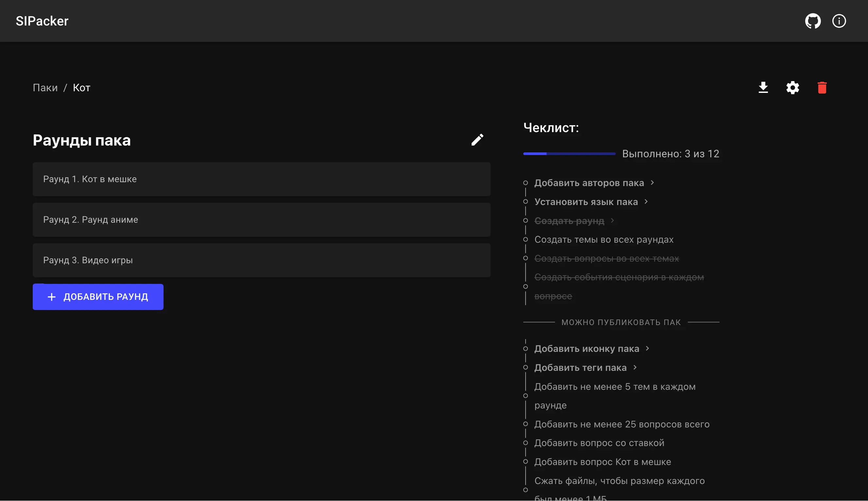This screenshot has width=868, height=501.
Task: Click strikethrough Создать раунд checklist item
Action: point(569,220)
